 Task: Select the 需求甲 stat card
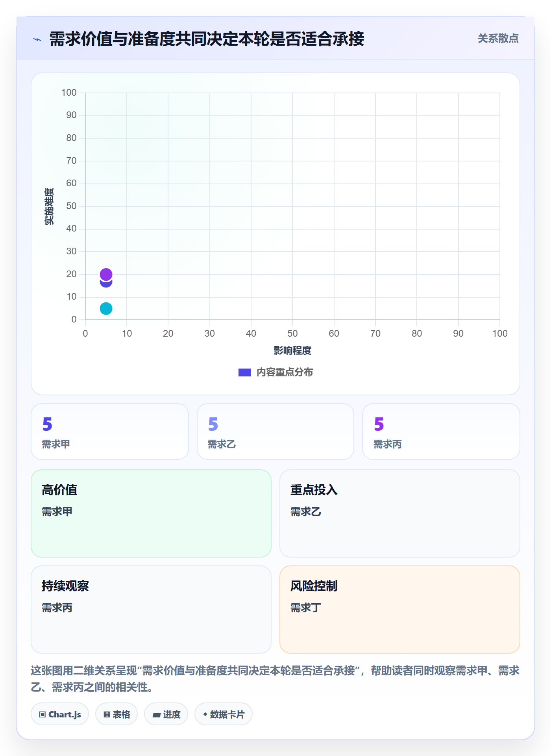click(110, 431)
